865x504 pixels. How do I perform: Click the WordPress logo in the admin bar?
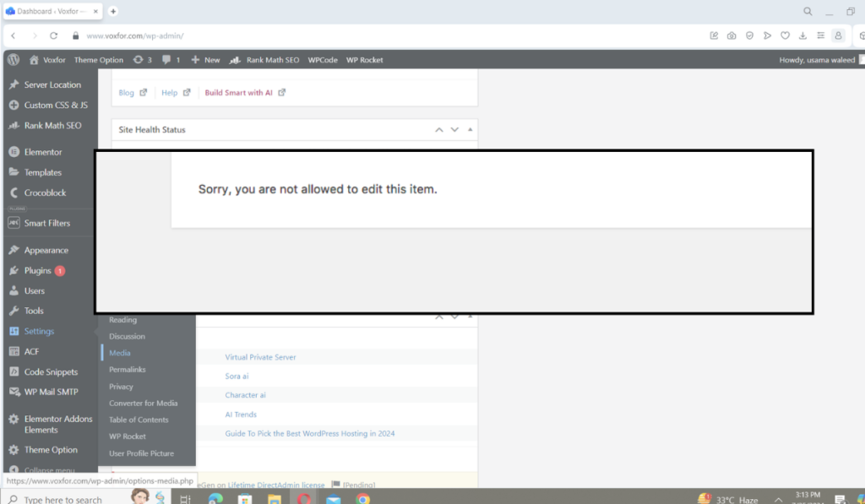pyautogui.click(x=13, y=60)
